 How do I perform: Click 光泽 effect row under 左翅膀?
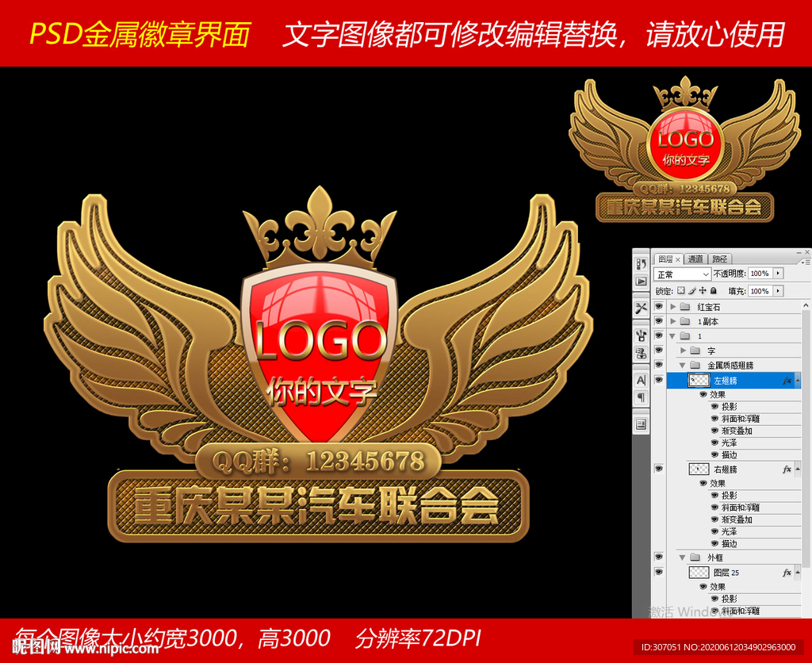pos(755,443)
